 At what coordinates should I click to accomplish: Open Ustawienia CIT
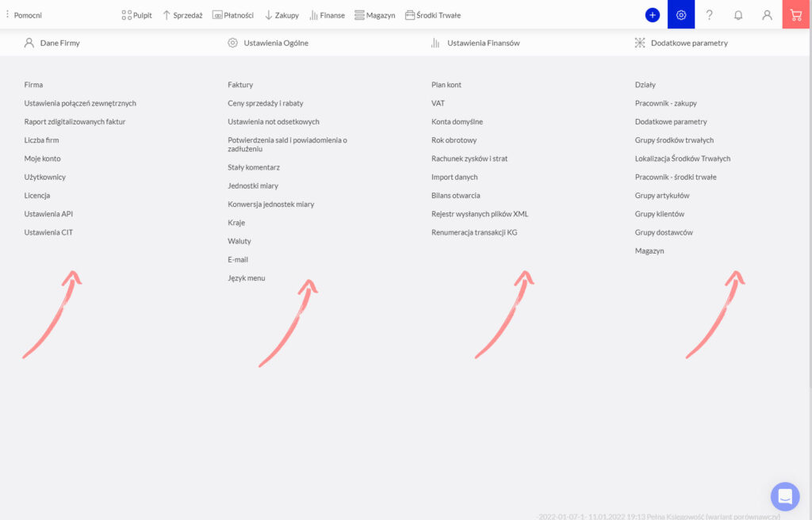tap(48, 232)
